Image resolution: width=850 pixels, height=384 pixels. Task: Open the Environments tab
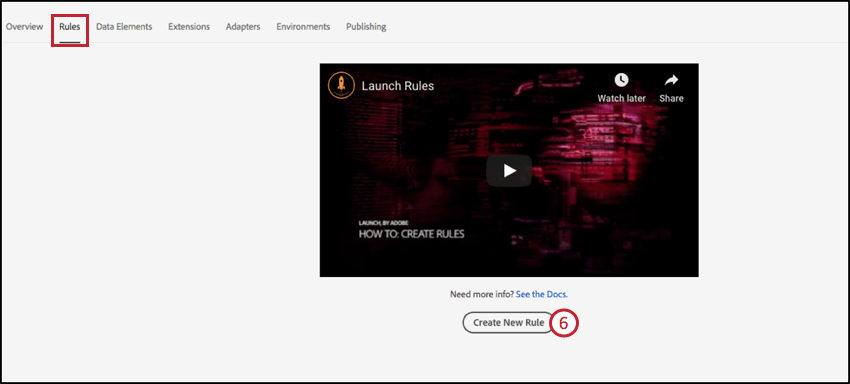pos(303,27)
